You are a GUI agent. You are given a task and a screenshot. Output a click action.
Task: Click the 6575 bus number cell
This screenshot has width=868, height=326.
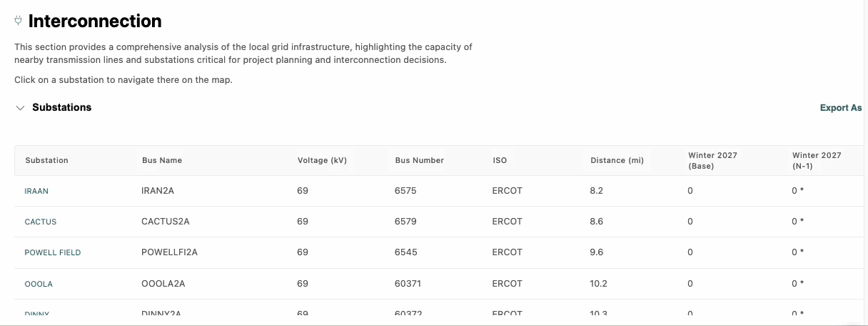[405, 191]
